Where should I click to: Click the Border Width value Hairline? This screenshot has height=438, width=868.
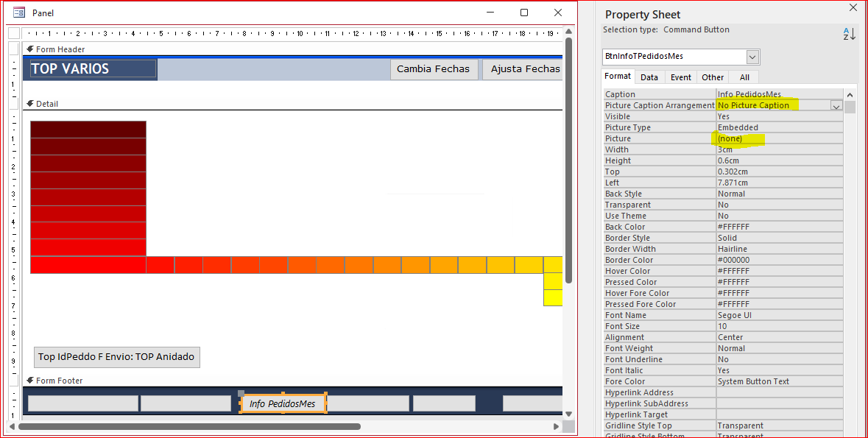[780, 249]
